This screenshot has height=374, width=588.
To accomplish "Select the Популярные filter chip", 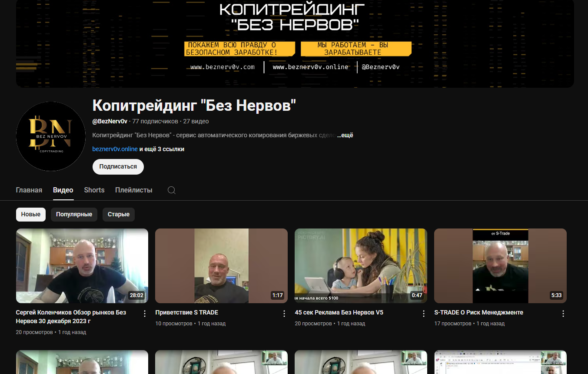I will tap(74, 214).
